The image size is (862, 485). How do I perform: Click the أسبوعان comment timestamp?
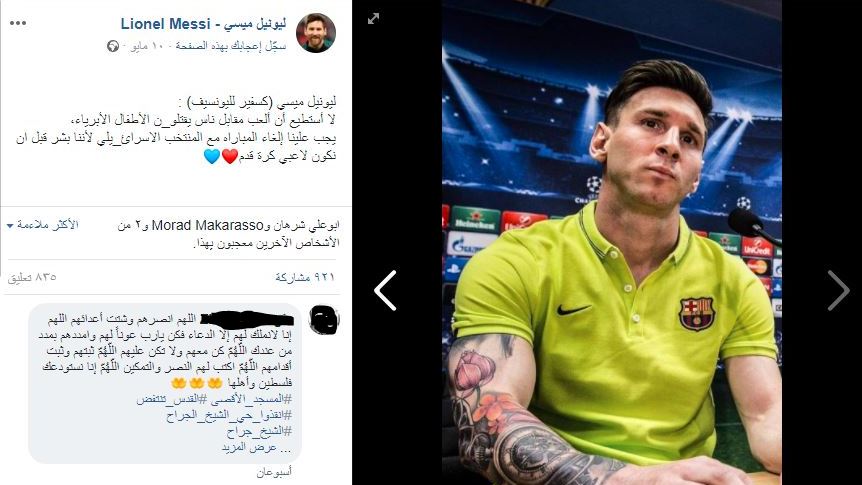[x=274, y=472]
